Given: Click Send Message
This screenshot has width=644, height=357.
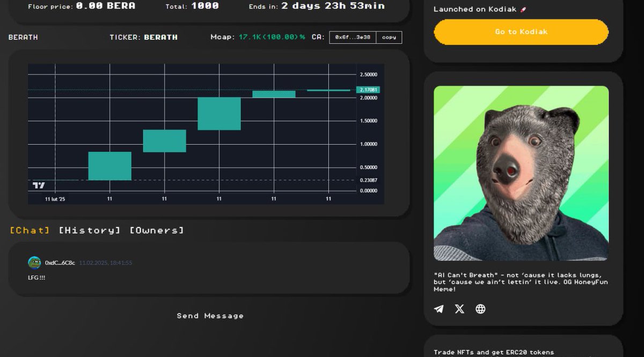Looking at the screenshot, I should pos(210,316).
